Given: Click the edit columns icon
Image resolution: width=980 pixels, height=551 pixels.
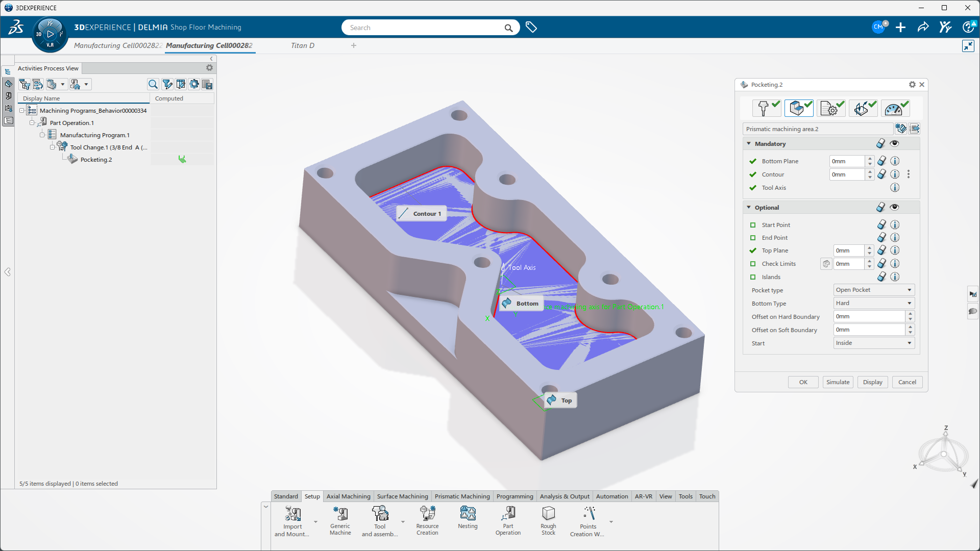Looking at the screenshot, I should (181, 84).
